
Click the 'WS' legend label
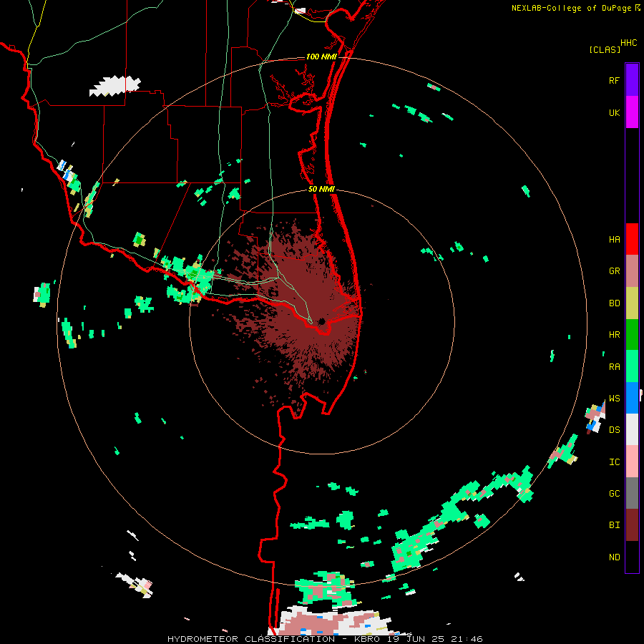614,398
